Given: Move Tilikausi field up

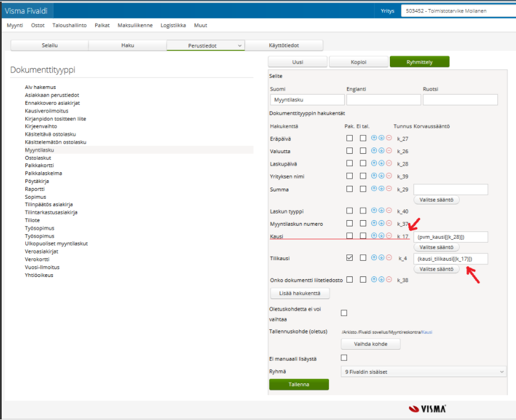Looking at the screenshot, I should click(x=374, y=258).
